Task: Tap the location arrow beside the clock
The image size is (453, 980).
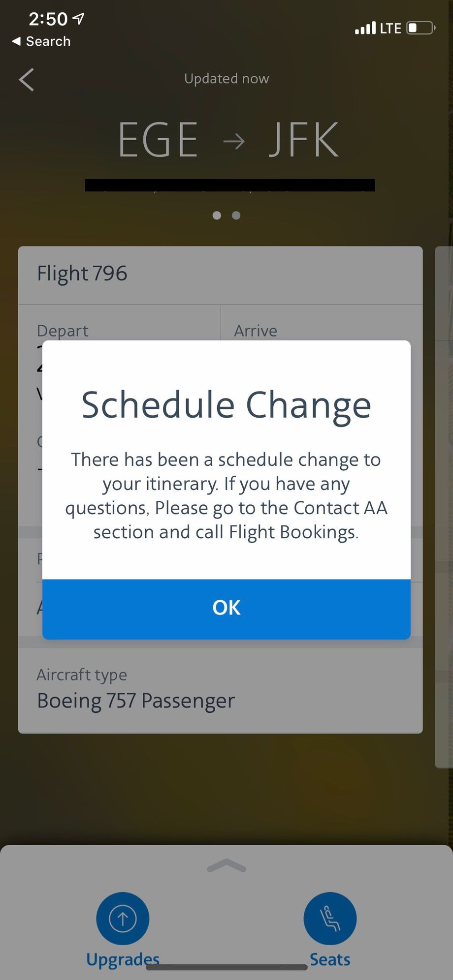Action: pyautogui.click(x=79, y=19)
